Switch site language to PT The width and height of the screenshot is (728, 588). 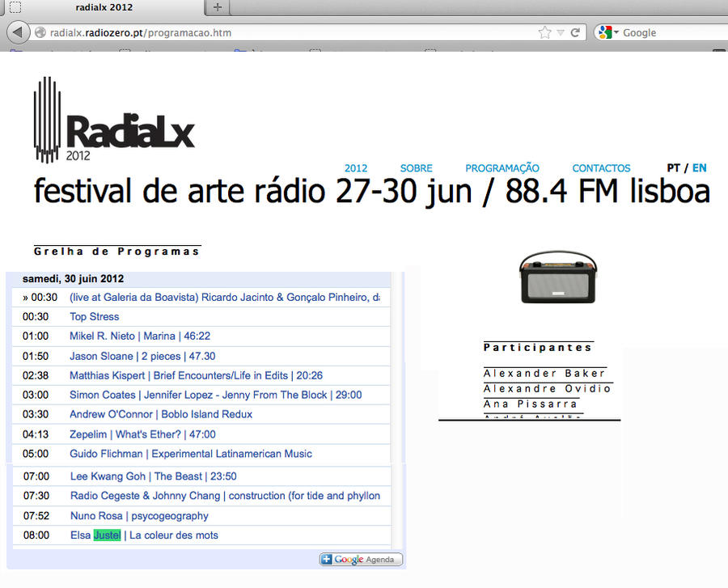point(673,168)
